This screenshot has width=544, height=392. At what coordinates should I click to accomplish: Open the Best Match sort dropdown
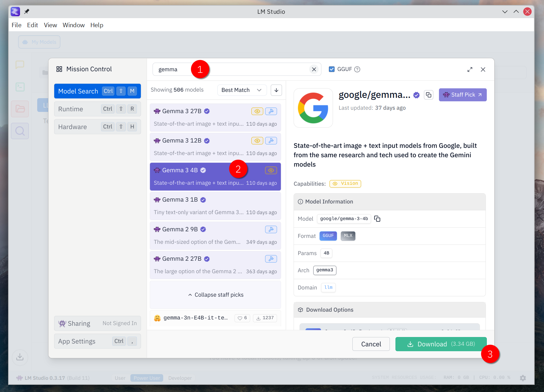(242, 90)
